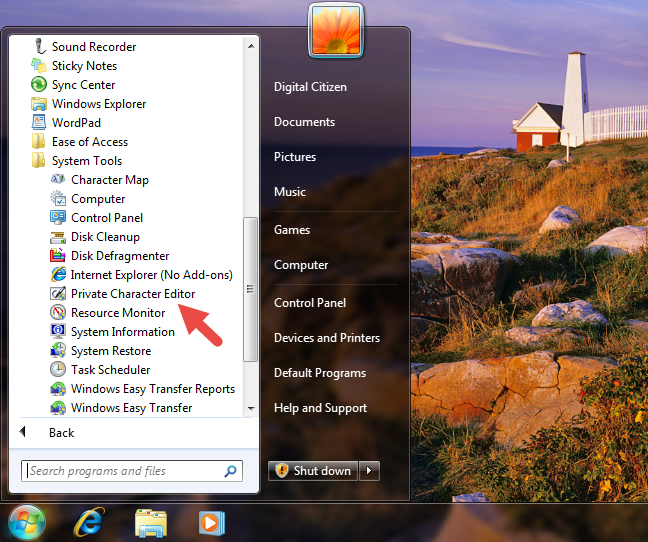648x542 pixels.
Task: Click the program list scrollbar thumb
Action: tap(250, 289)
